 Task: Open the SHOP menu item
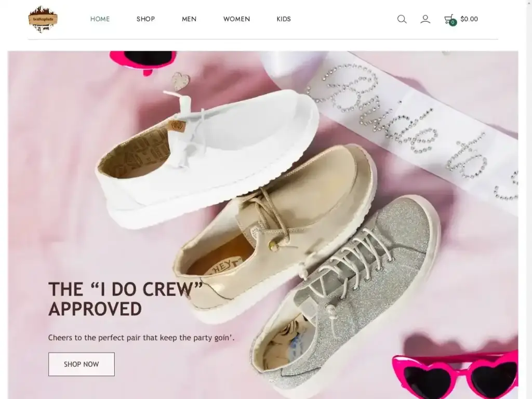145,19
